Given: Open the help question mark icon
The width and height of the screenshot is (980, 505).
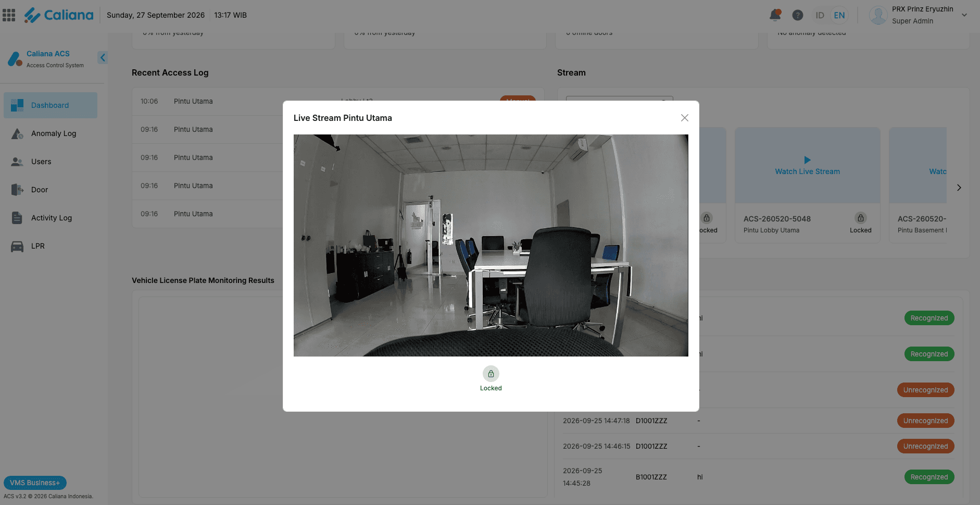Looking at the screenshot, I should [797, 15].
